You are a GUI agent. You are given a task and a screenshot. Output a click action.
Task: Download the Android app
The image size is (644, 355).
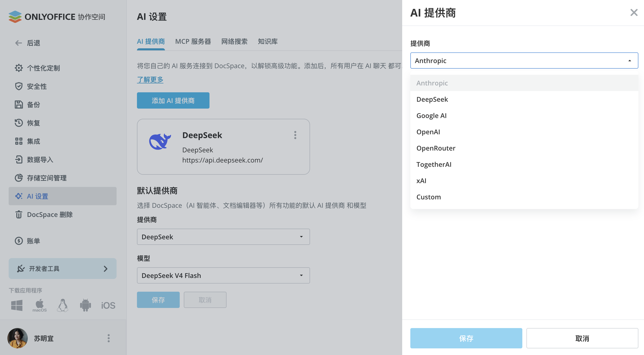pos(85,305)
